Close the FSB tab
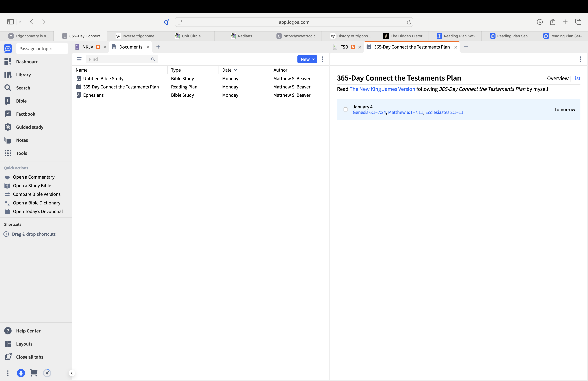This screenshot has width=588, height=381. 360,47
